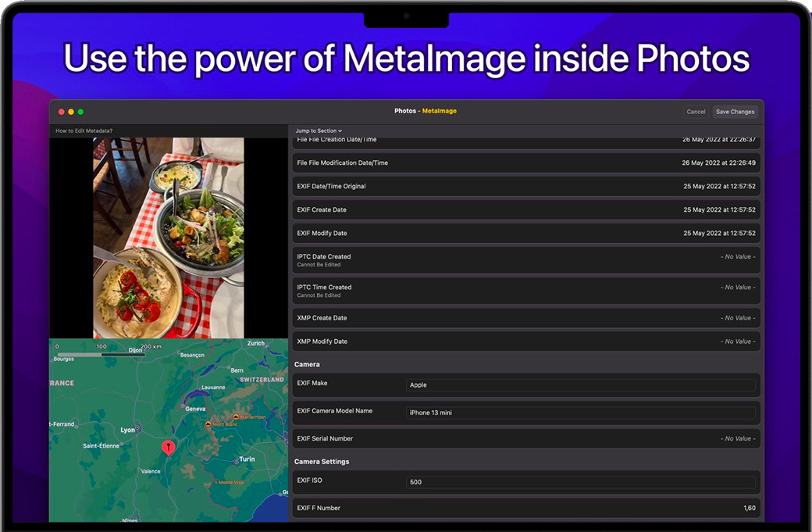812x532 pixels.
Task: Click the EXIF Camera Model Name field
Action: coord(581,412)
